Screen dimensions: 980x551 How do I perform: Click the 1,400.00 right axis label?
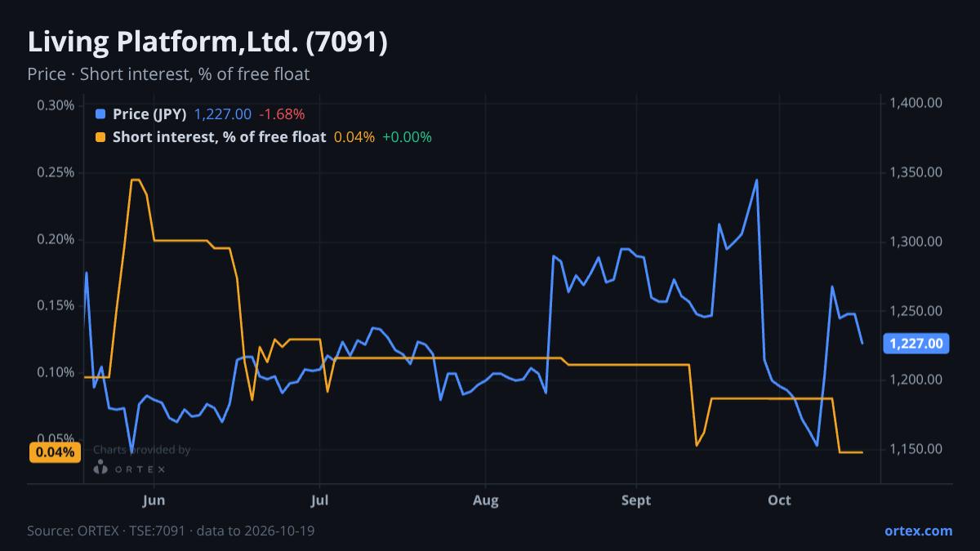(917, 103)
